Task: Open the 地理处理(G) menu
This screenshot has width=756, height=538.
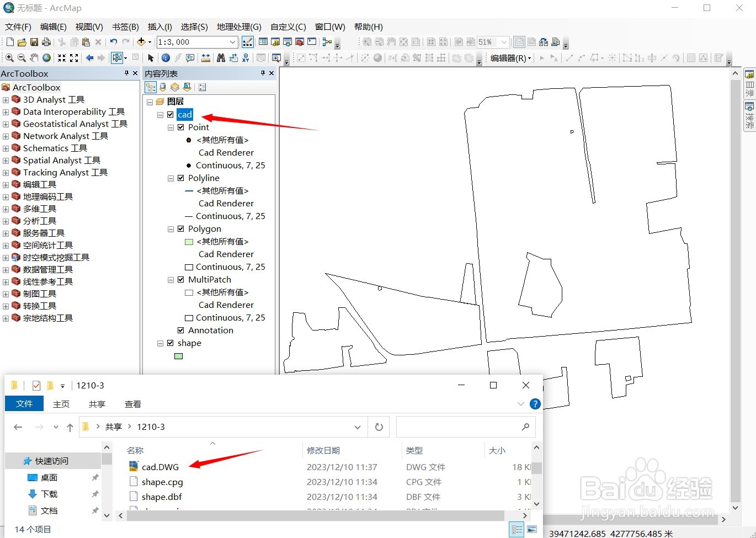Action: (x=238, y=26)
